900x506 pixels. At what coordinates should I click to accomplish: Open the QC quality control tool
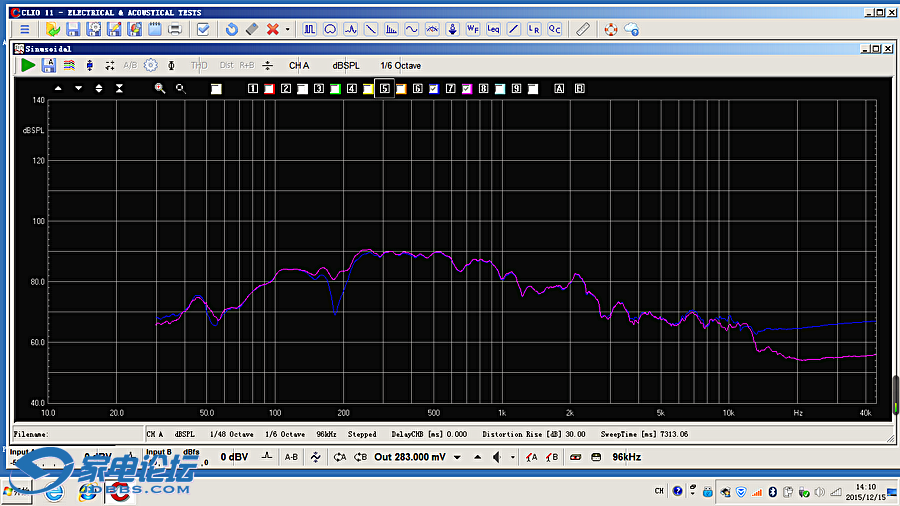point(554,29)
